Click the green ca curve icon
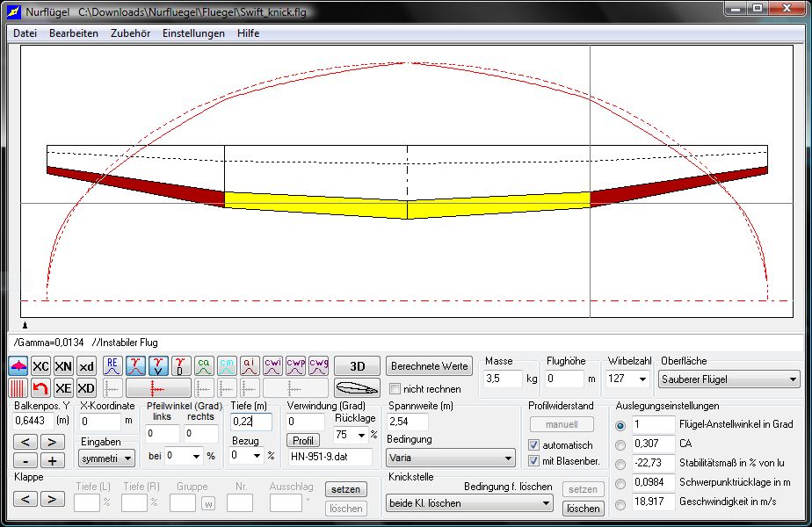This screenshot has height=527, width=812. [204, 366]
